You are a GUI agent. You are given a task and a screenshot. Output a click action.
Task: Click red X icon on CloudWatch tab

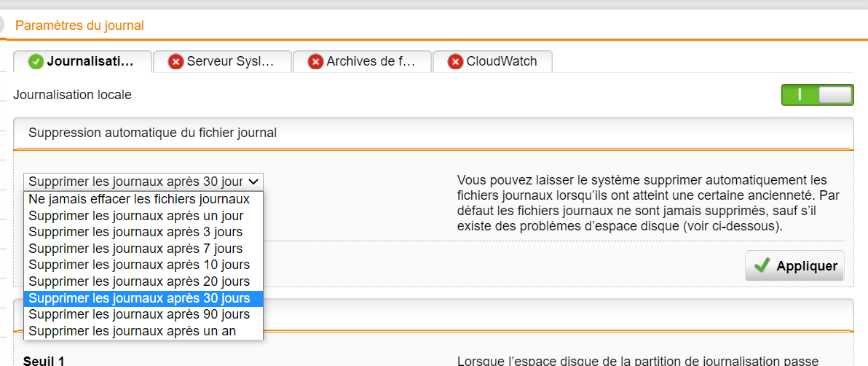point(456,61)
